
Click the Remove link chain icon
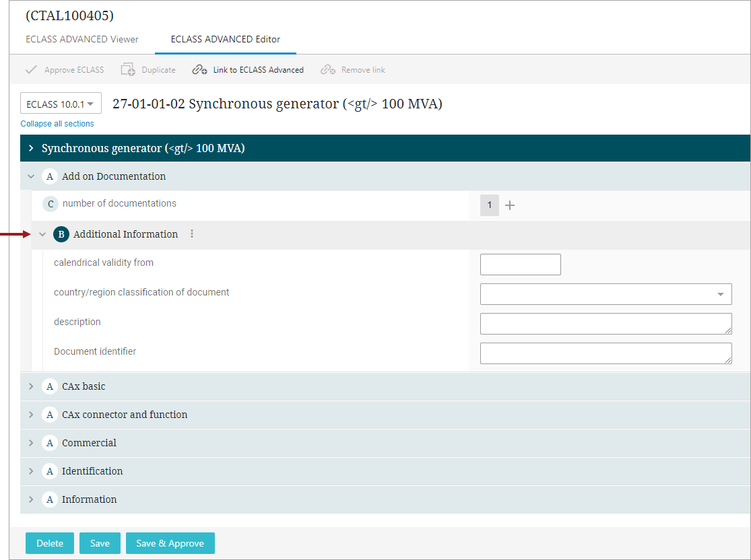tap(327, 70)
